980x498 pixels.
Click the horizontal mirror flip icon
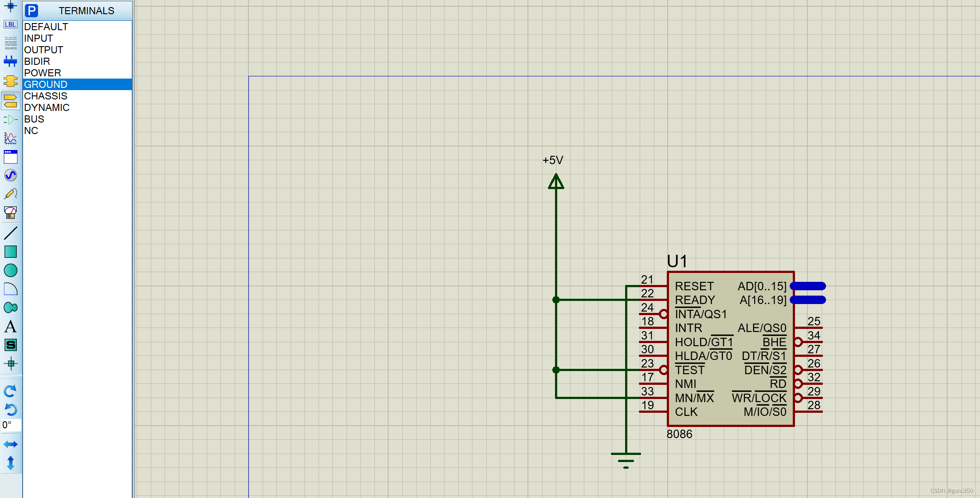(10, 444)
